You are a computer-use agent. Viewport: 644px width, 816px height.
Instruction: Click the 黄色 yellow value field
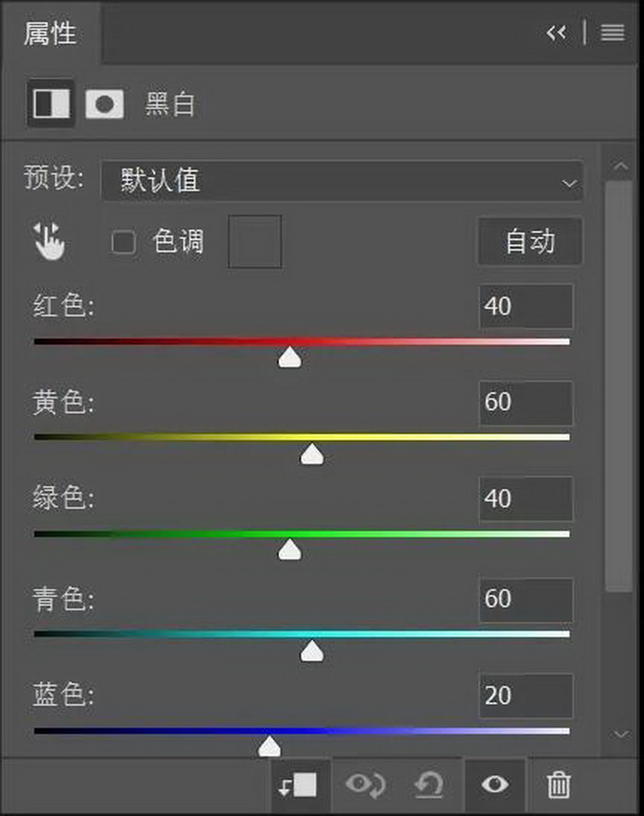(526, 403)
